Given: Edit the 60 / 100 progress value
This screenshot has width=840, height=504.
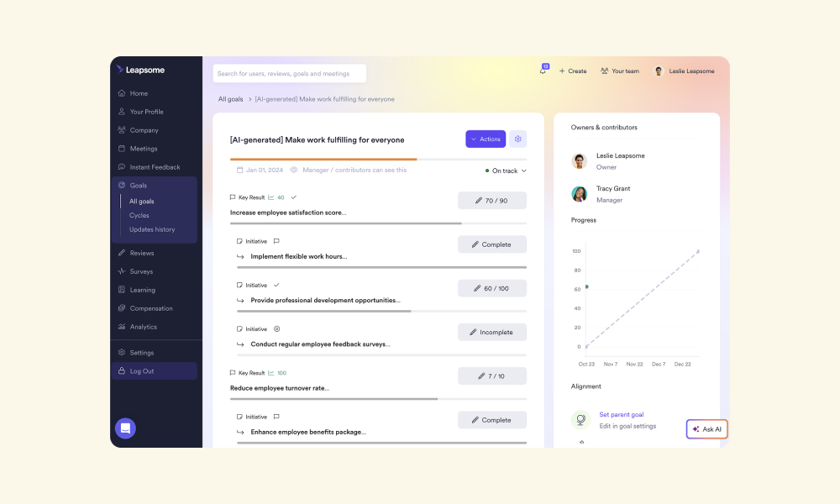Looking at the screenshot, I should point(491,288).
